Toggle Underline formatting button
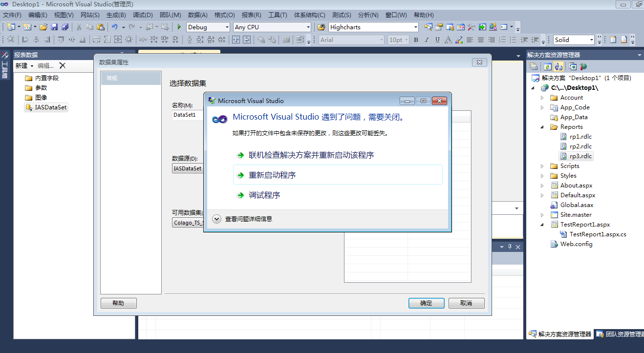This screenshot has height=353, width=644. pos(437,40)
